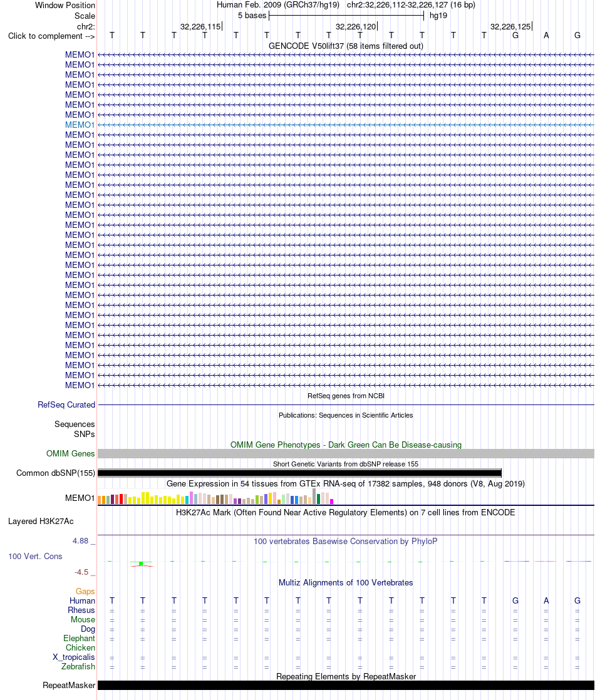The width and height of the screenshot is (595, 700).
Task: Click '100 vertebrates Basewise Conservation by PhyloP' title
Action: (x=346, y=542)
